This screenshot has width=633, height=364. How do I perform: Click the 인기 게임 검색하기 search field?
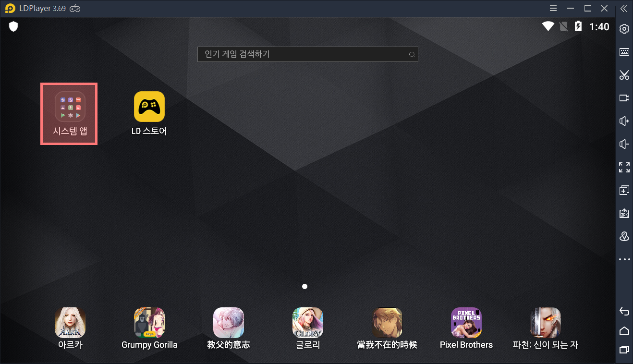[x=308, y=54]
